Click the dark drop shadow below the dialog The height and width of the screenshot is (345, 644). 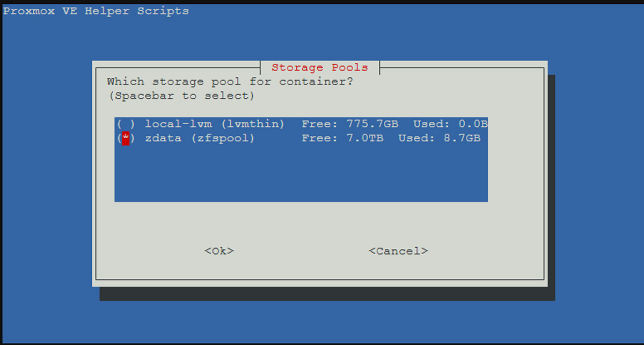[x=327, y=294]
